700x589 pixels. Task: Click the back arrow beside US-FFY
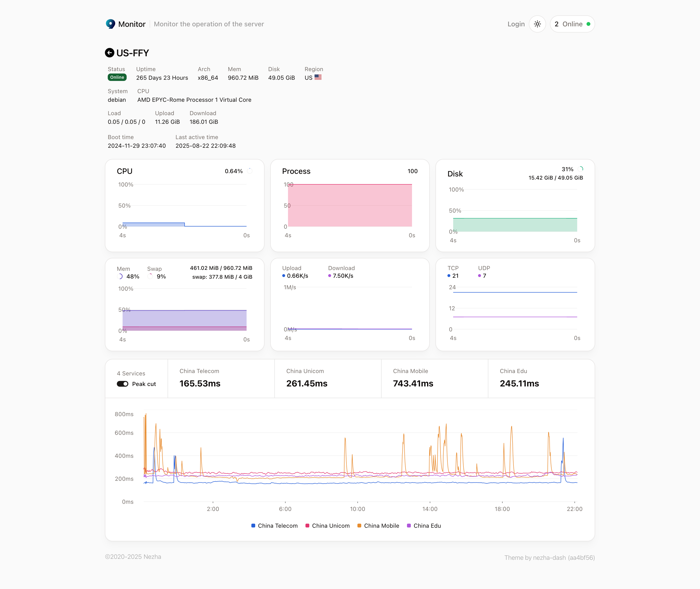pyautogui.click(x=109, y=53)
